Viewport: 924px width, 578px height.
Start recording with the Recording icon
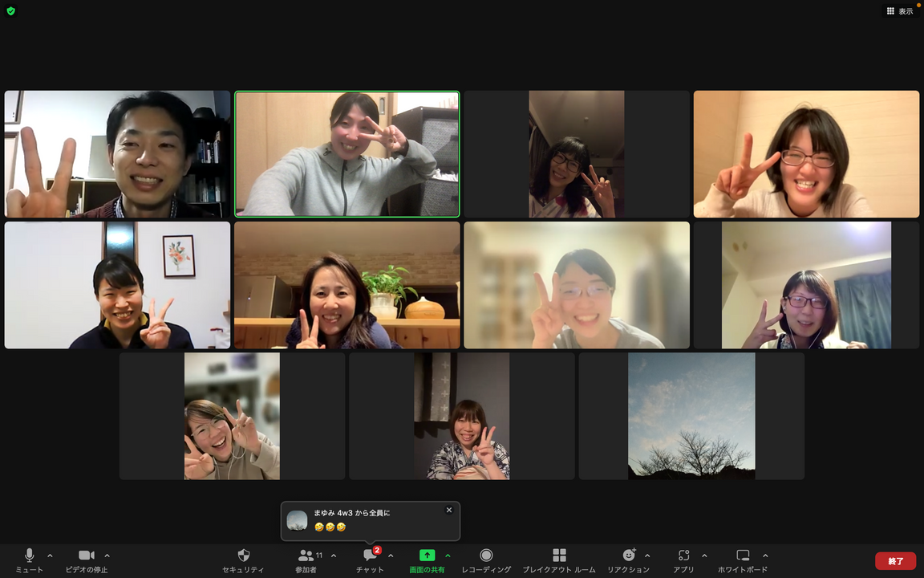pyautogui.click(x=486, y=556)
